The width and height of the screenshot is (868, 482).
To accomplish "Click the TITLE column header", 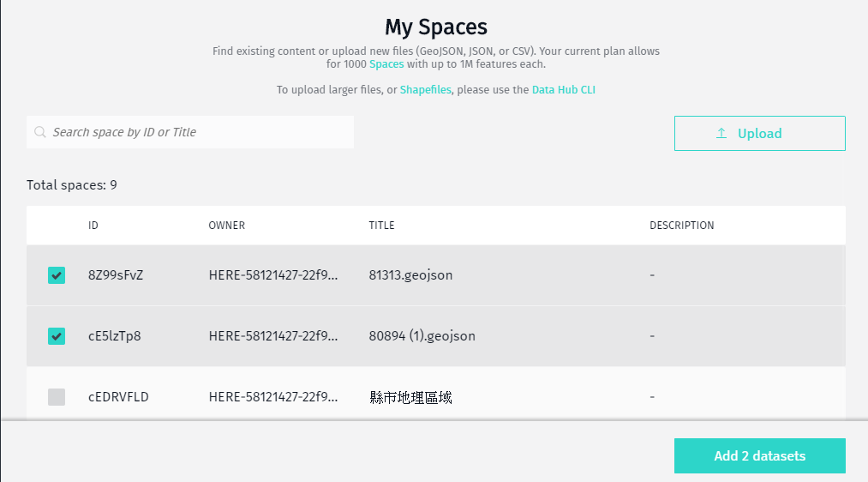I will coord(381,226).
